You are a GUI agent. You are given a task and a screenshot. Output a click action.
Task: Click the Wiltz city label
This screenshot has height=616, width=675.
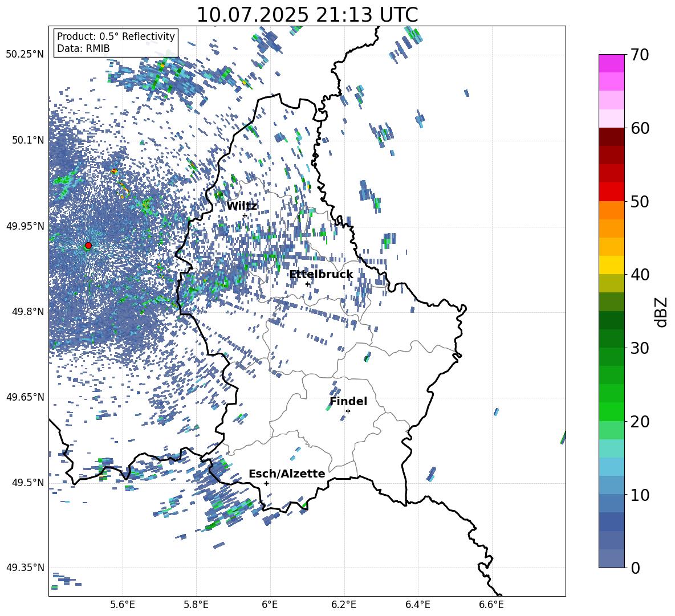coord(242,206)
